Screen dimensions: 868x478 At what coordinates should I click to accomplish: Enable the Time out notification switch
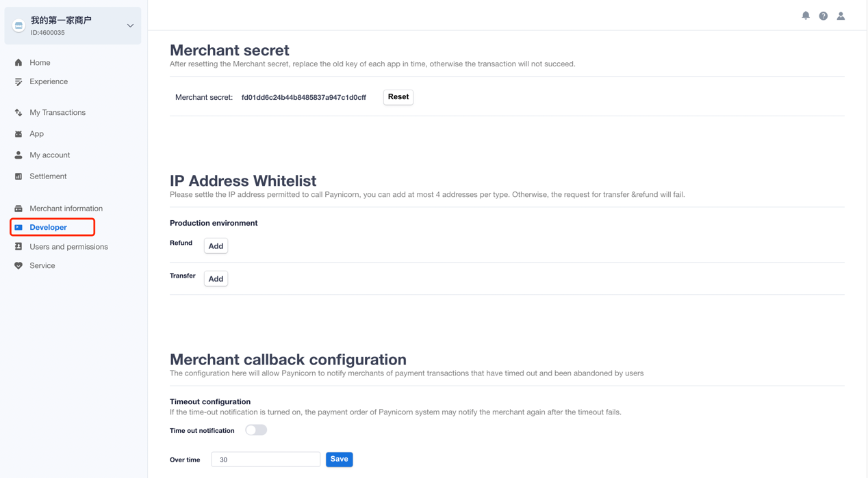tap(256, 430)
